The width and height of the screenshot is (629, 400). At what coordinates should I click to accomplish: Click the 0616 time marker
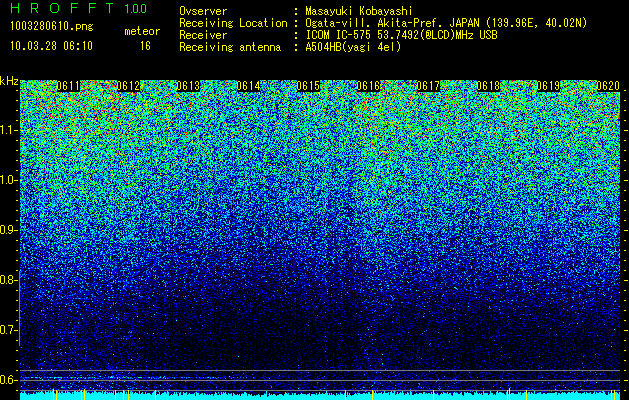(368, 86)
